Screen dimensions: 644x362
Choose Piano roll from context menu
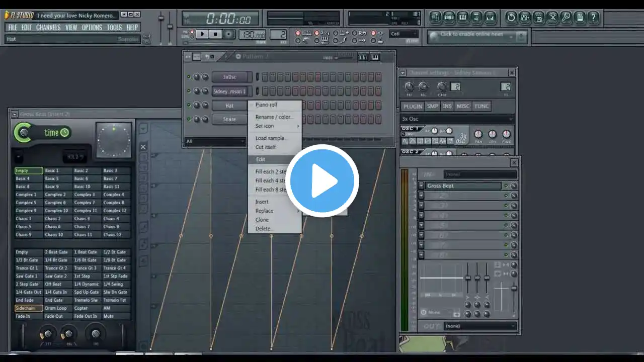[x=266, y=105]
